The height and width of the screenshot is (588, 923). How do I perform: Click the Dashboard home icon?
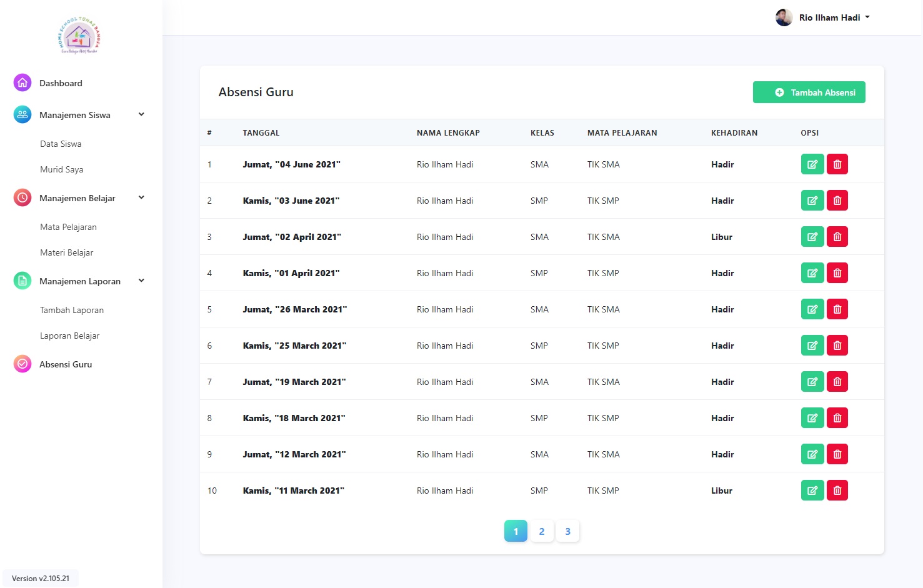(x=22, y=82)
